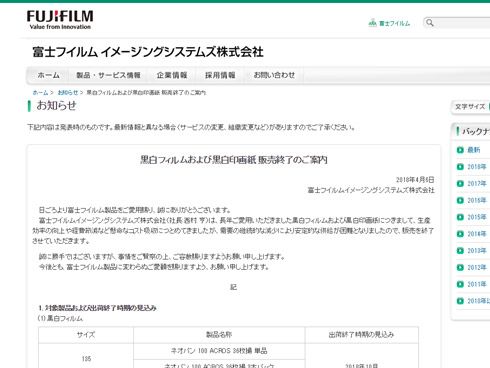Click the centered 記 character
Screen dimensions: 490x368
(234, 287)
